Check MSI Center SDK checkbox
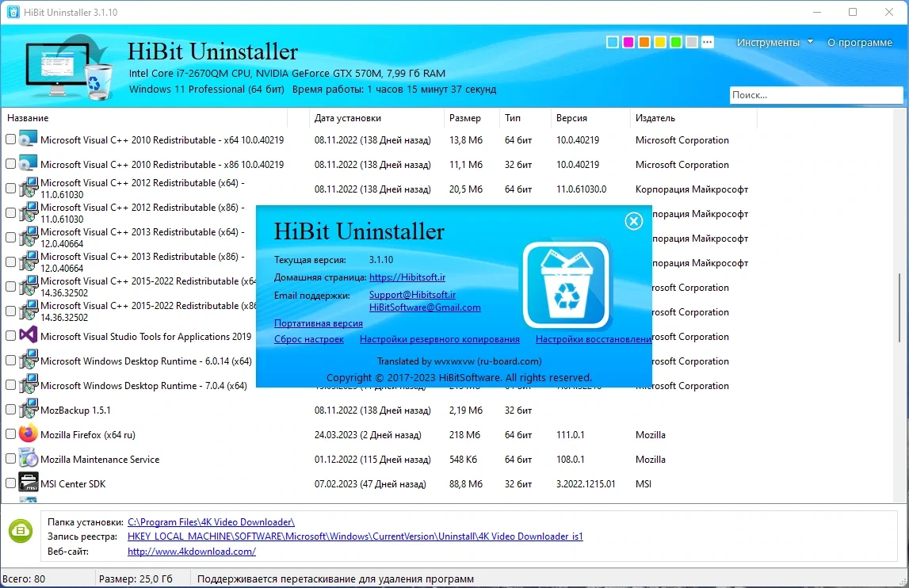 point(10,483)
